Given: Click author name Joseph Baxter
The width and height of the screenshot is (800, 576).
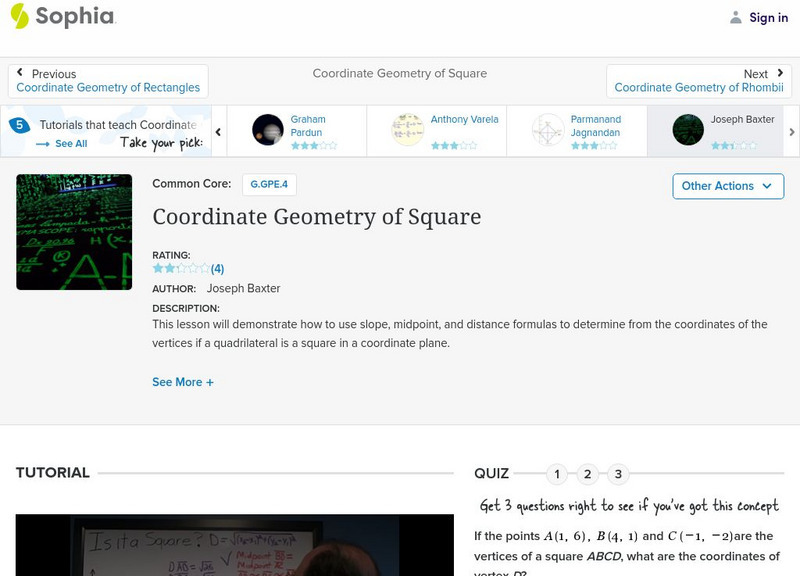Looking at the screenshot, I should (x=243, y=288).
